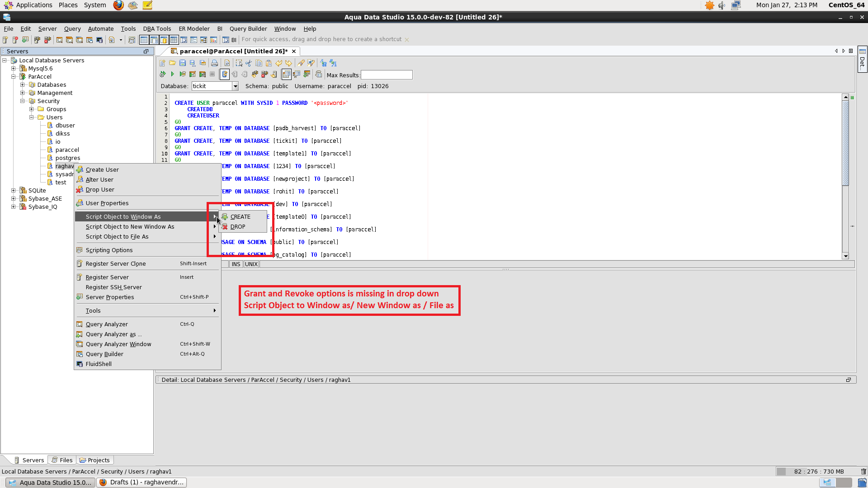Run the script with Execute icon
Screen dimensions: 868x488
click(x=162, y=74)
